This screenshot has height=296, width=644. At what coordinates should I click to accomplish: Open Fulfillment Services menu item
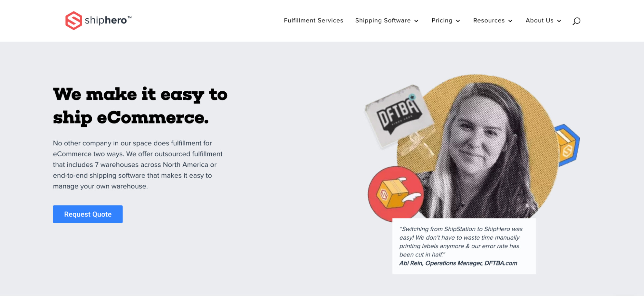[x=313, y=21]
